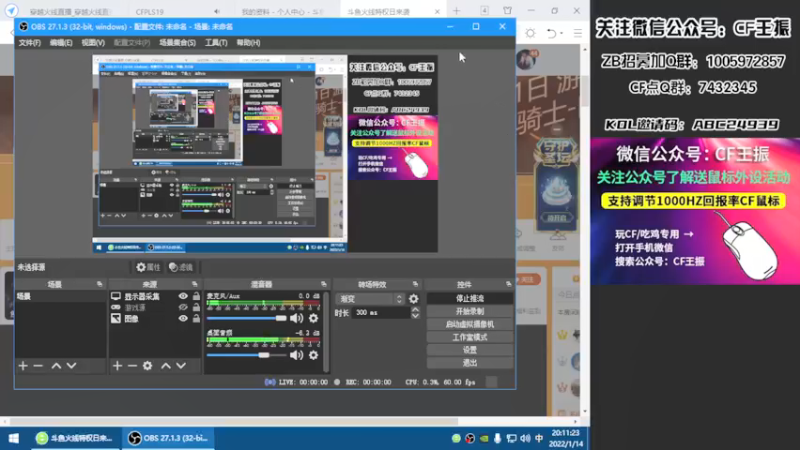Image resolution: width=800 pixels, height=450 pixels.
Task: Open the 场景集合(S) menu
Action: click(x=177, y=43)
